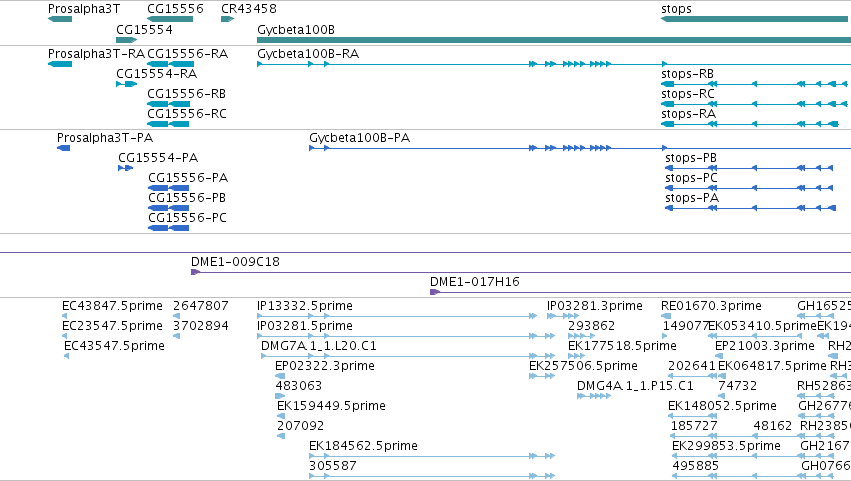Select the CR43458 gene arrow glyph
851x481 pixels.
(x=227, y=20)
